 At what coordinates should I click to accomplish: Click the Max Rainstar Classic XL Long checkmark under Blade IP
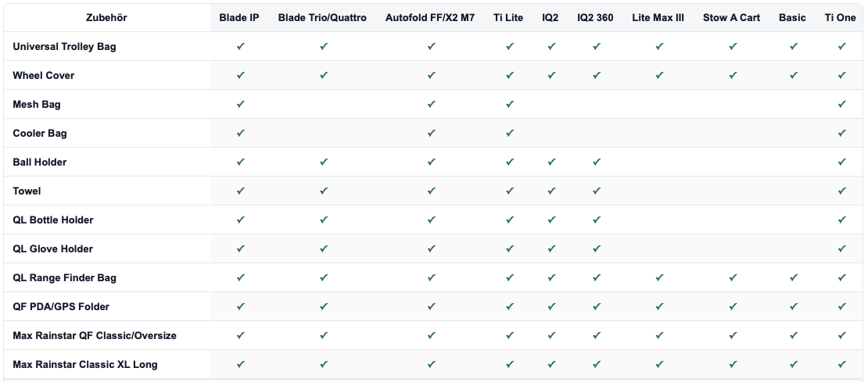[240, 364]
